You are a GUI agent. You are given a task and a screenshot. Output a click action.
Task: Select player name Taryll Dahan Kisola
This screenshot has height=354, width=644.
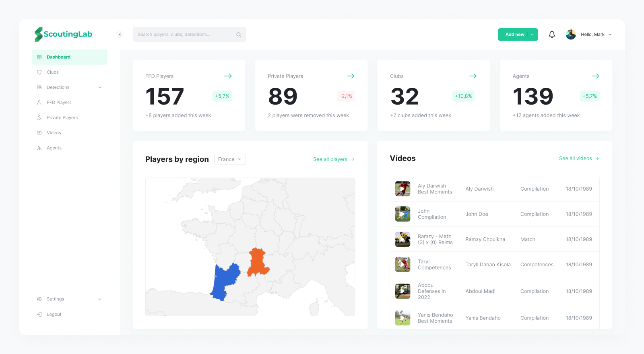click(x=488, y=265)
